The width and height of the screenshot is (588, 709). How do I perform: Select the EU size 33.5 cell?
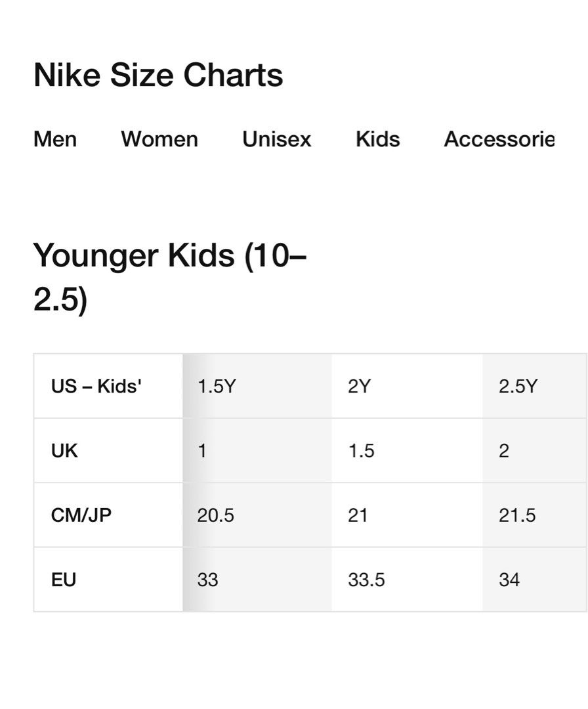(366, 580)
